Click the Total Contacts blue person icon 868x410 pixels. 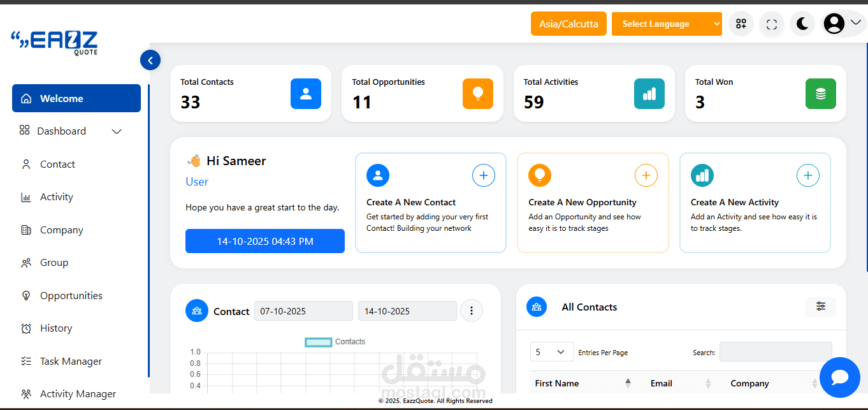pyautogui.click(x=306, y=94)
